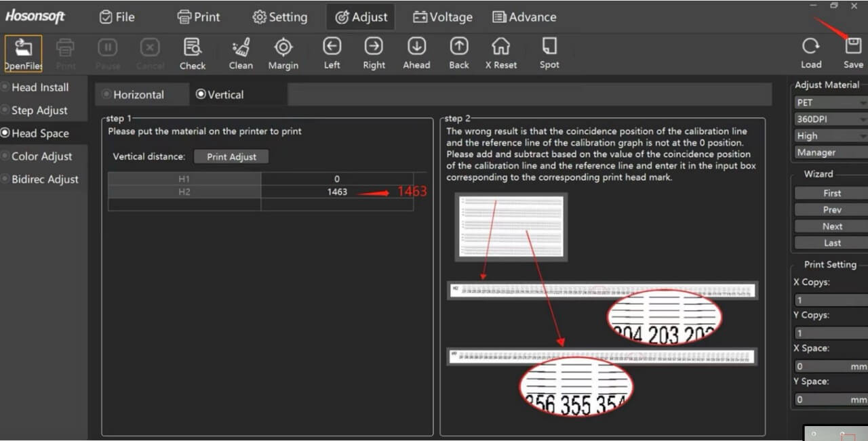
Task: Expand the PET material dropdown
Action: pyautogui.click(x=830, y=103)
